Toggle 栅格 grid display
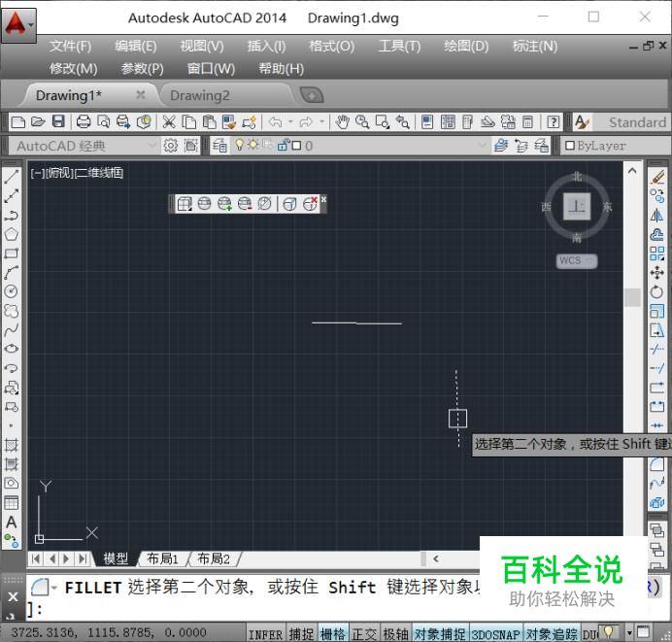The image size is (672, 642). click(333, 634)
